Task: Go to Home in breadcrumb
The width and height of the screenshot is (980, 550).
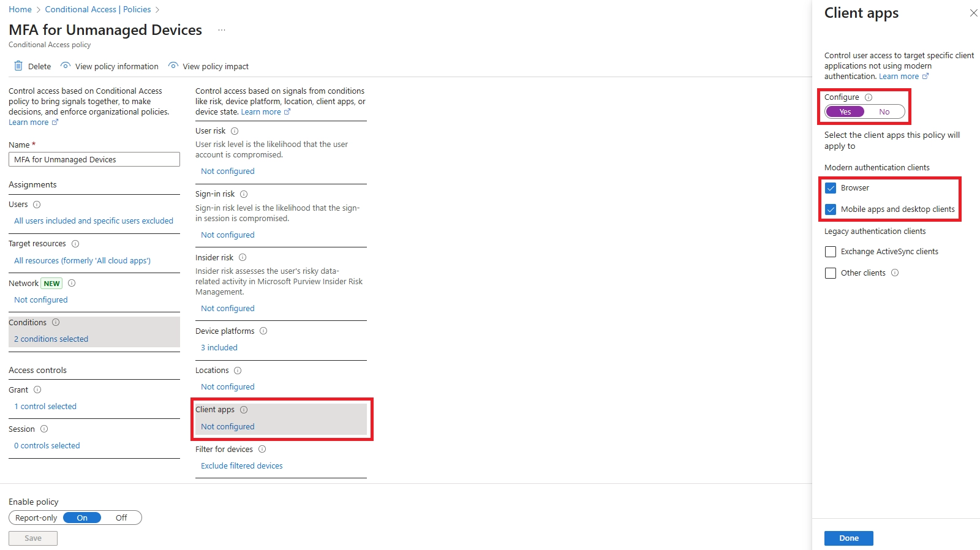Action: tap(20, 9)
